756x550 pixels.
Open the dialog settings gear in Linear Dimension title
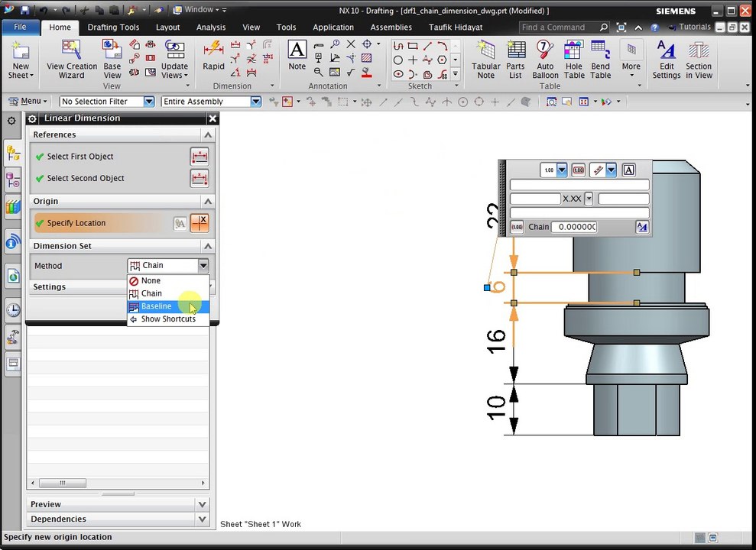coord(32,118)
